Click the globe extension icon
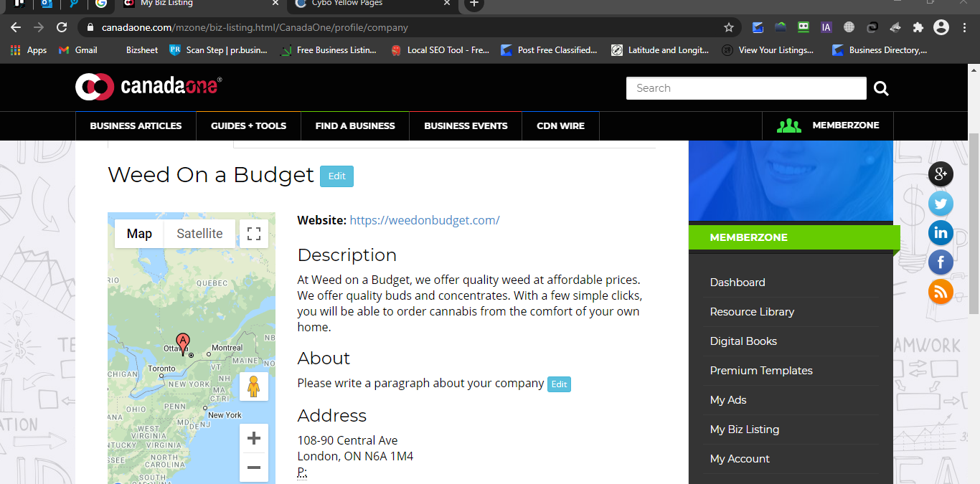 point(849,27)
